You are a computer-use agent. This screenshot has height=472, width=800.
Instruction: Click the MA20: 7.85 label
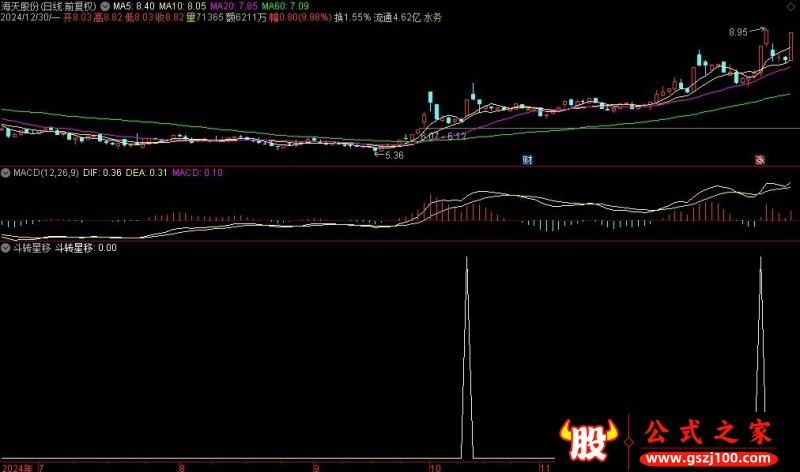234,7
